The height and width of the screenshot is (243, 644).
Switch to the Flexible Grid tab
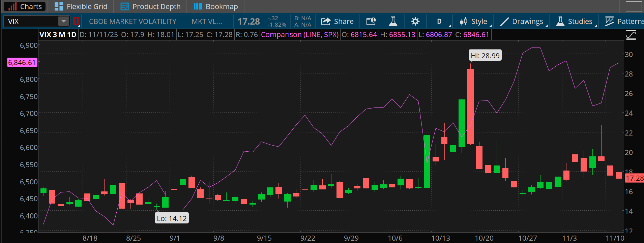[x=81, y=6]
